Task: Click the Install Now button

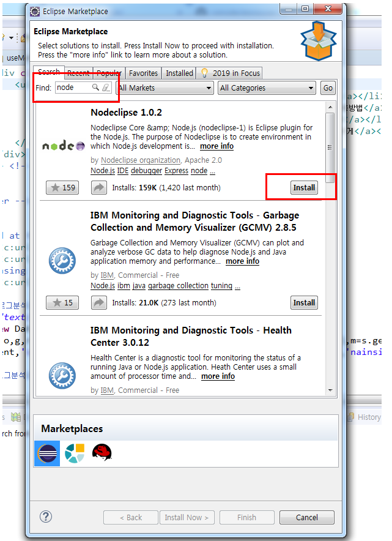Action: tap(187, 517)
